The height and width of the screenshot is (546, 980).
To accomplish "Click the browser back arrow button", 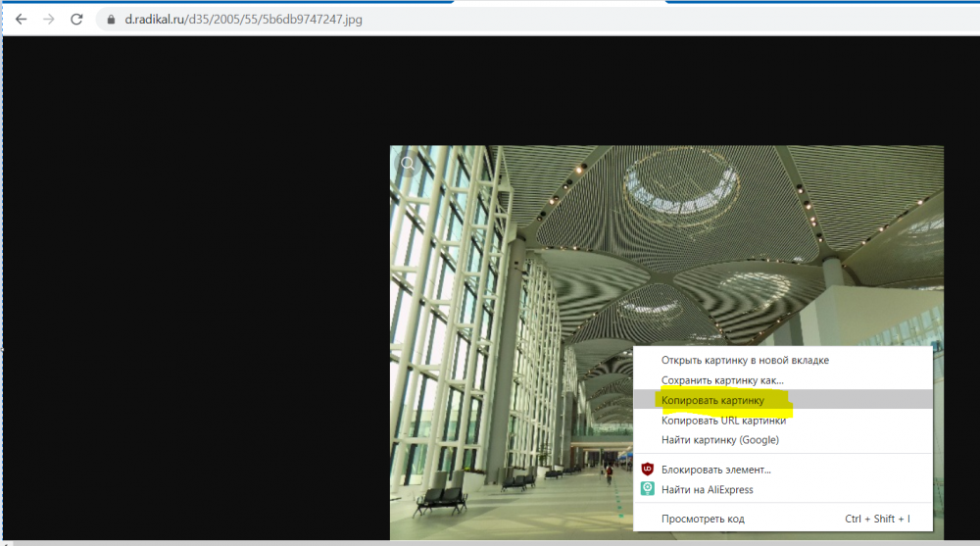I will (x=21, y=20).
